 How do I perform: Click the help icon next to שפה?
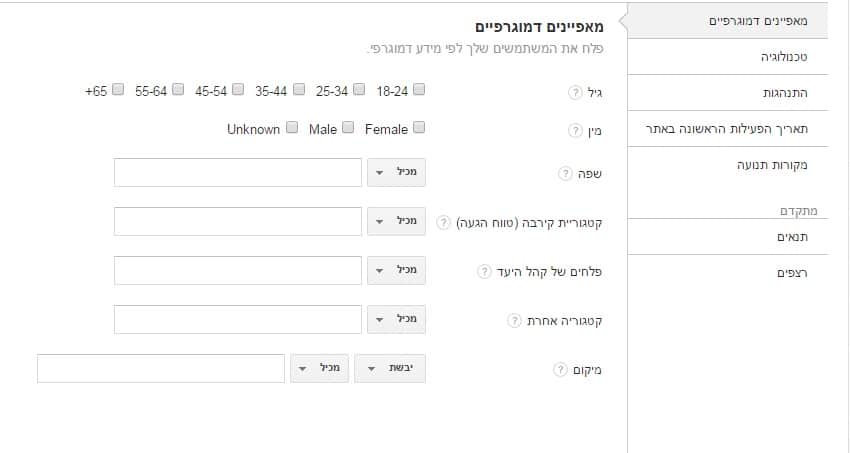point(565,173)
